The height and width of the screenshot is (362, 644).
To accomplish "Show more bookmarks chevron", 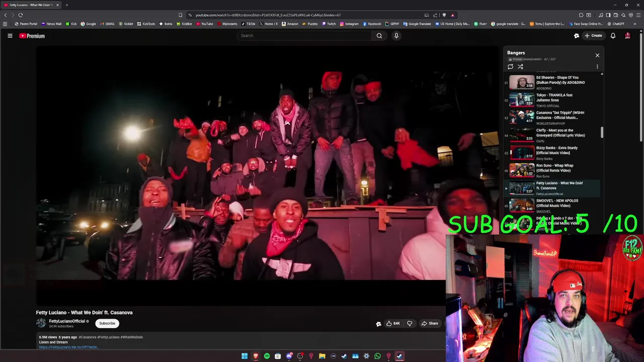I will (x=634, y=24).
